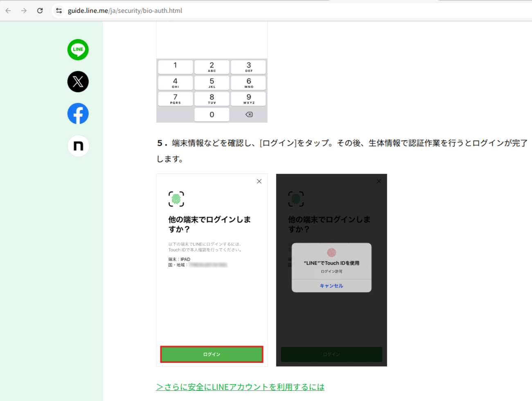Share via the note 'n' icon

click(x=78, y=146)
